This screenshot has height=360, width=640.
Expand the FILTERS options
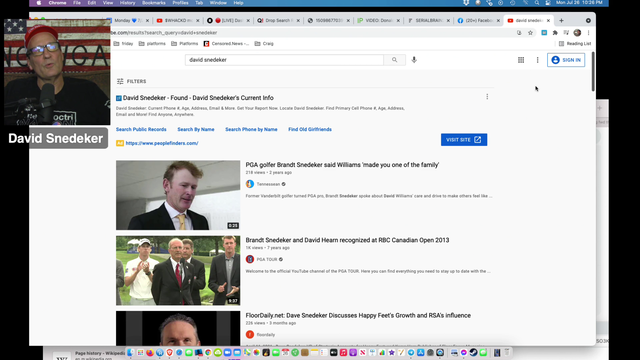coord(131,82)
